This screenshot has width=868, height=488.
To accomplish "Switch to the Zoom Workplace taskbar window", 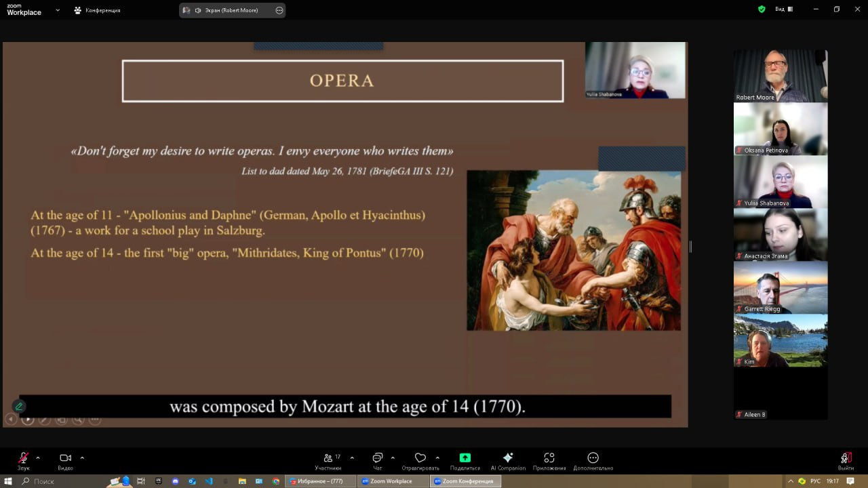I will (393, 481).
